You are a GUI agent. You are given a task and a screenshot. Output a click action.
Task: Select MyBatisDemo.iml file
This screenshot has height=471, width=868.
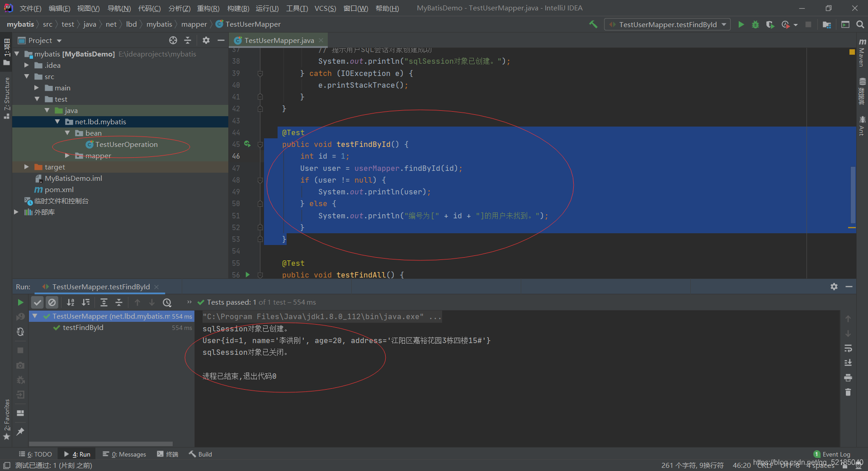point(68,178)
